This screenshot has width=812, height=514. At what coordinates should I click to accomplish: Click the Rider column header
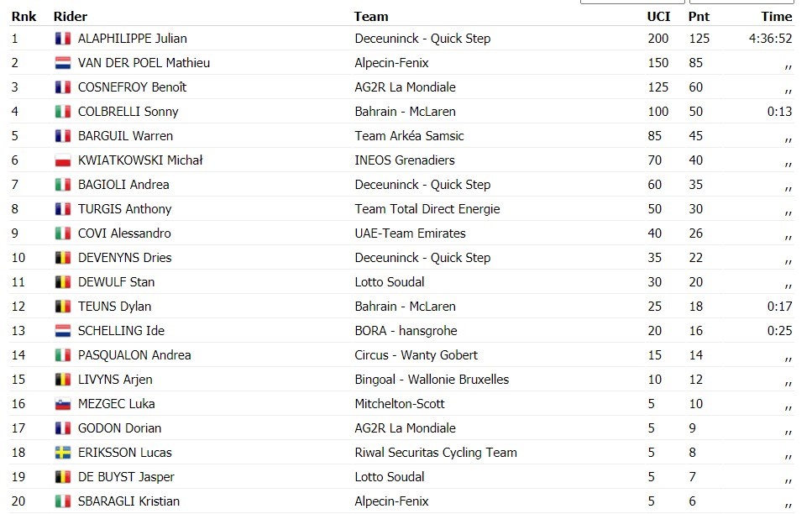71,17
